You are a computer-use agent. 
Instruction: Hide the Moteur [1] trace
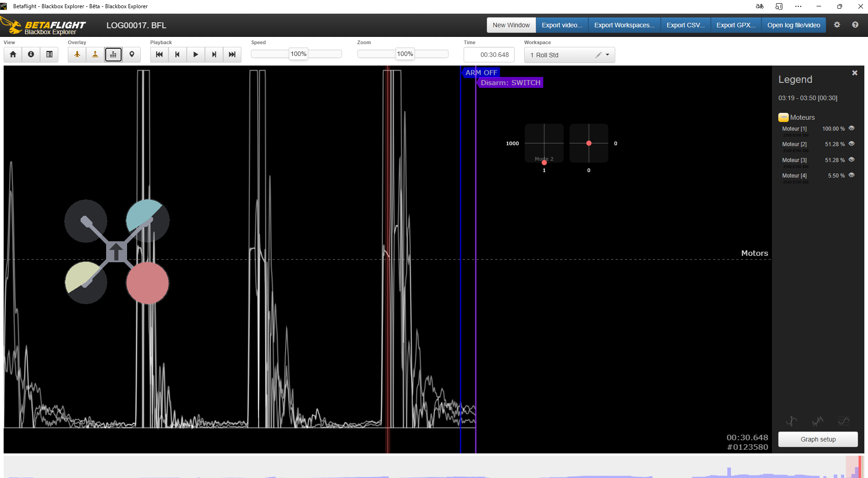(x=851, y=128)
